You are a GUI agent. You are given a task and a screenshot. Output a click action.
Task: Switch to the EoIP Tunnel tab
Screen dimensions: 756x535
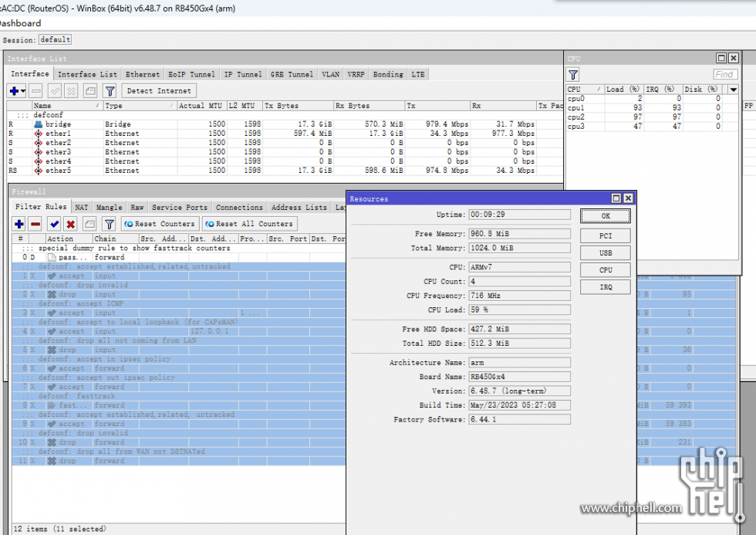(x=191, y=74)
